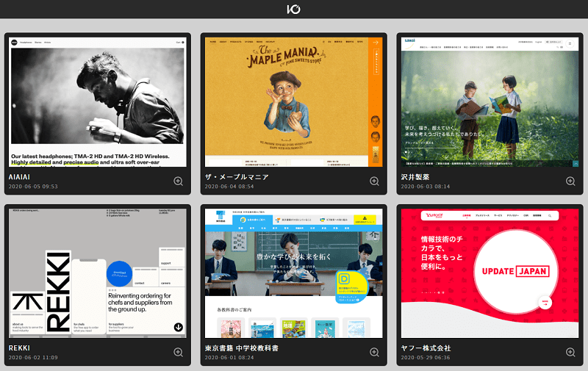
Task: Click the zoom icon on the 沢井製薬 card
Action: pyautogui.click(x=570, y=181)
